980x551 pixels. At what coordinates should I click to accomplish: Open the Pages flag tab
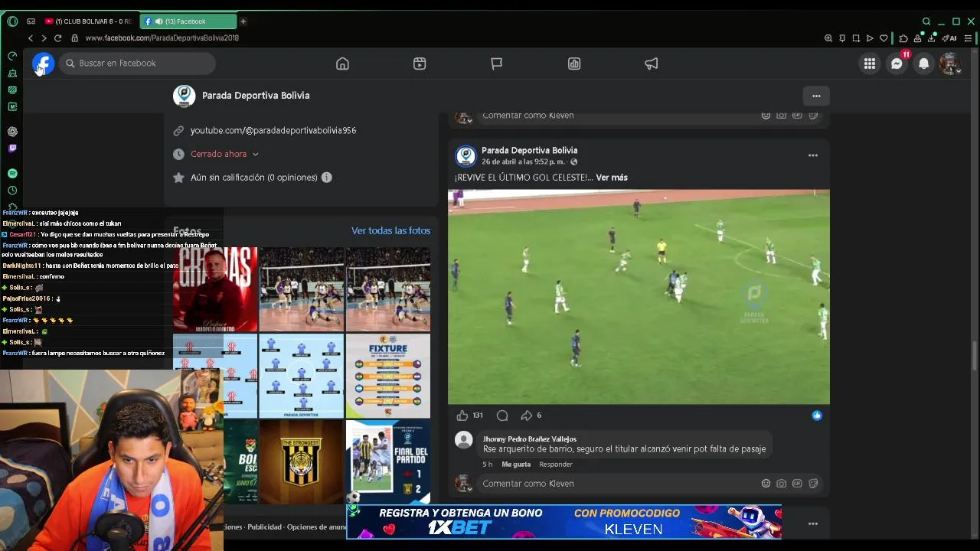(x=497, y=64)
